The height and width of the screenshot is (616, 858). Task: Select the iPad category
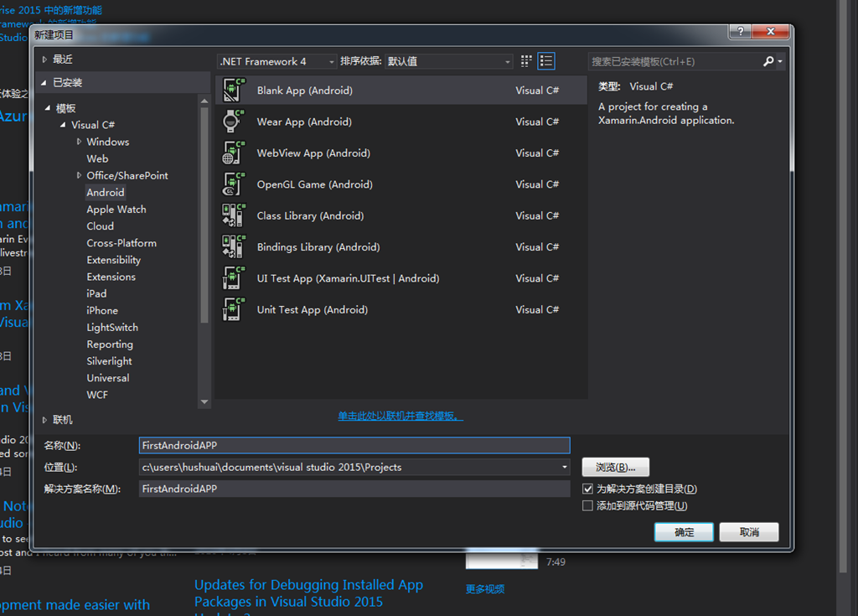(96, 293)
